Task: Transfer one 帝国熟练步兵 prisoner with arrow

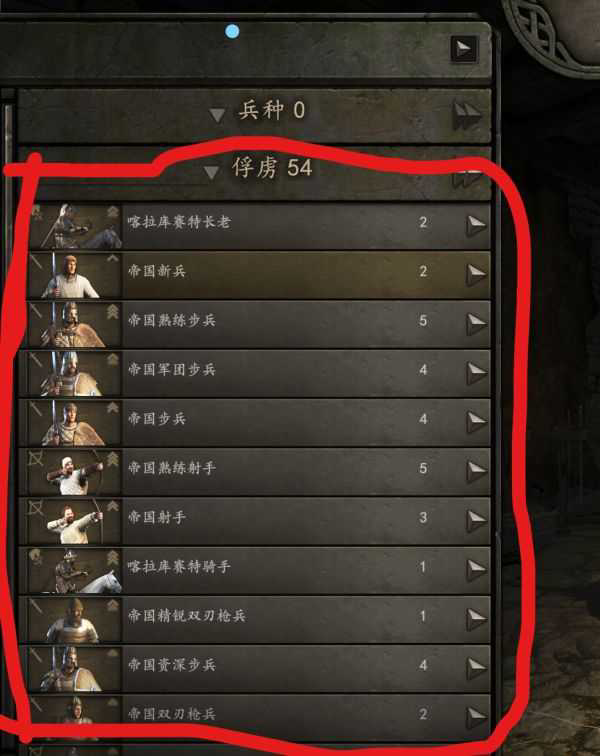Action: point(477,324)
